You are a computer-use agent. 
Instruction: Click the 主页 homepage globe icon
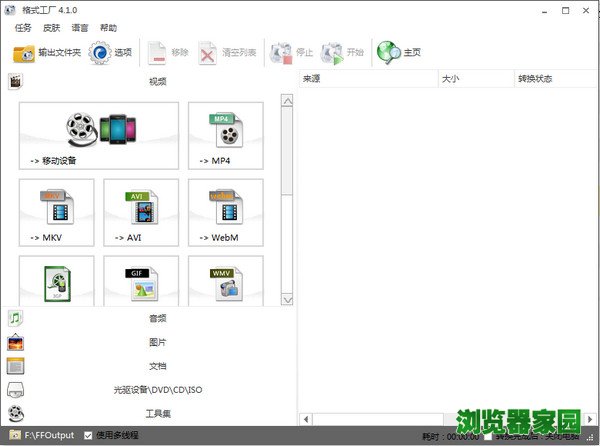pyautogui.click(x=398, y=53)
